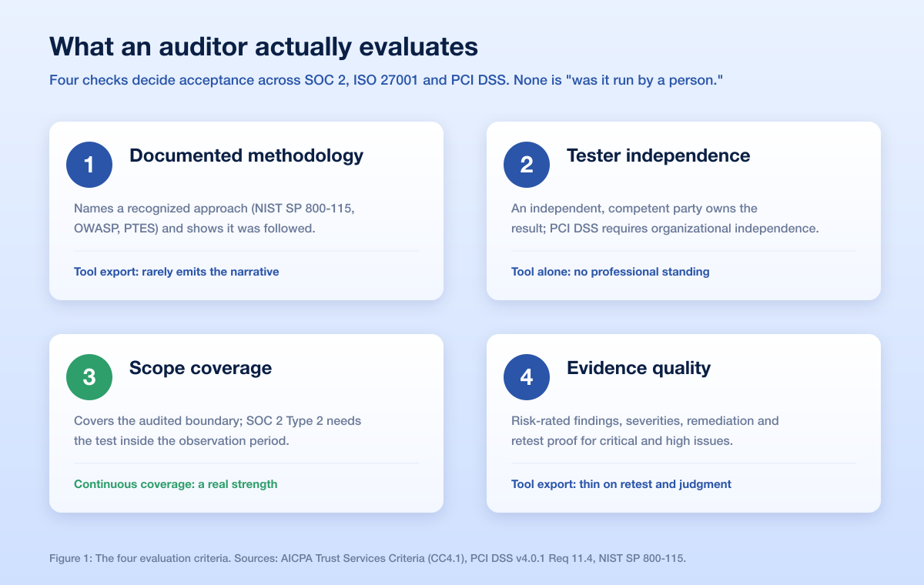Click the text 'Names a recognized approach (NIST SP 800-115,'
This screenshot has height=585, width=924.
[x=214, y=209]
